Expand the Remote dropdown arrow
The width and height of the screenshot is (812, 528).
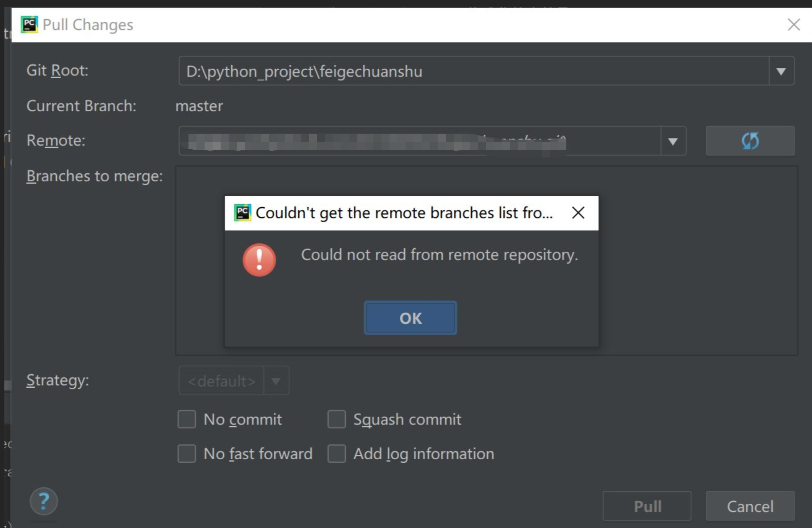(673, 141)
